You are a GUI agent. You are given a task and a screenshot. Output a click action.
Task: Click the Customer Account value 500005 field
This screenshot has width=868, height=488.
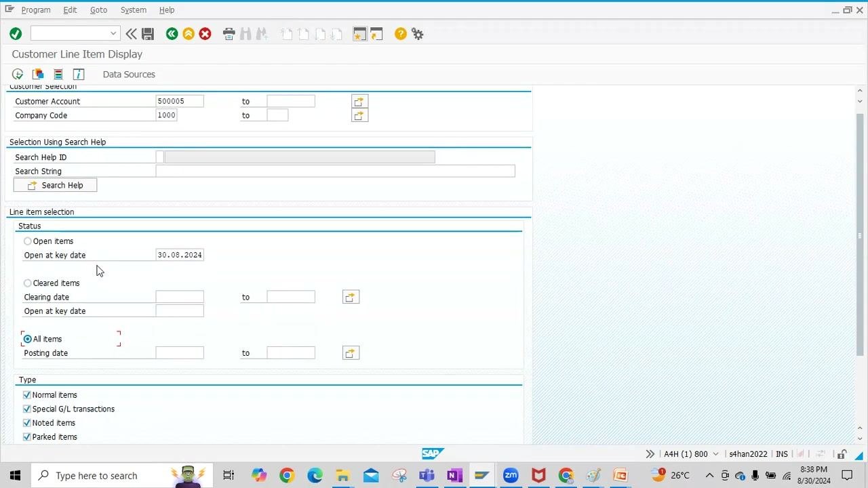180,102
